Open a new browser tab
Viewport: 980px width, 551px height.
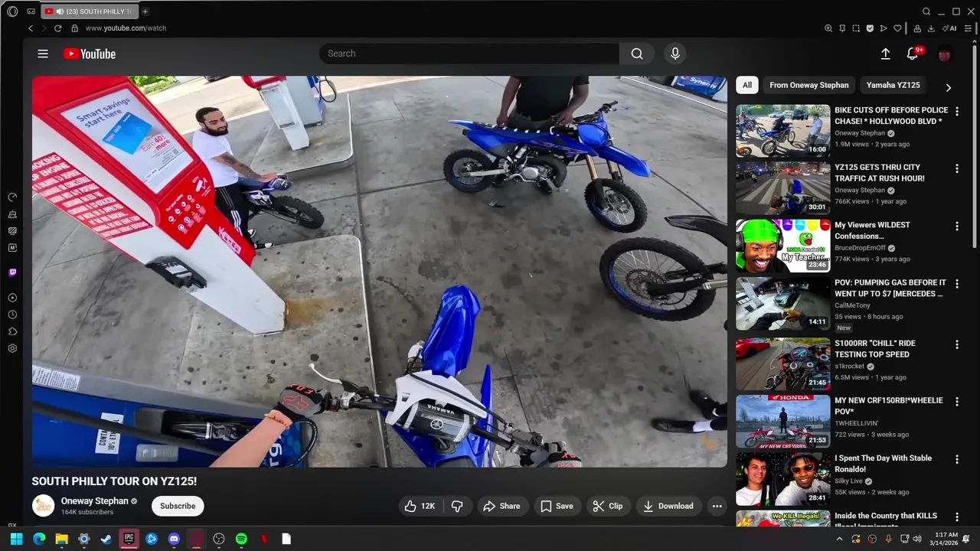tap(145, 11)
